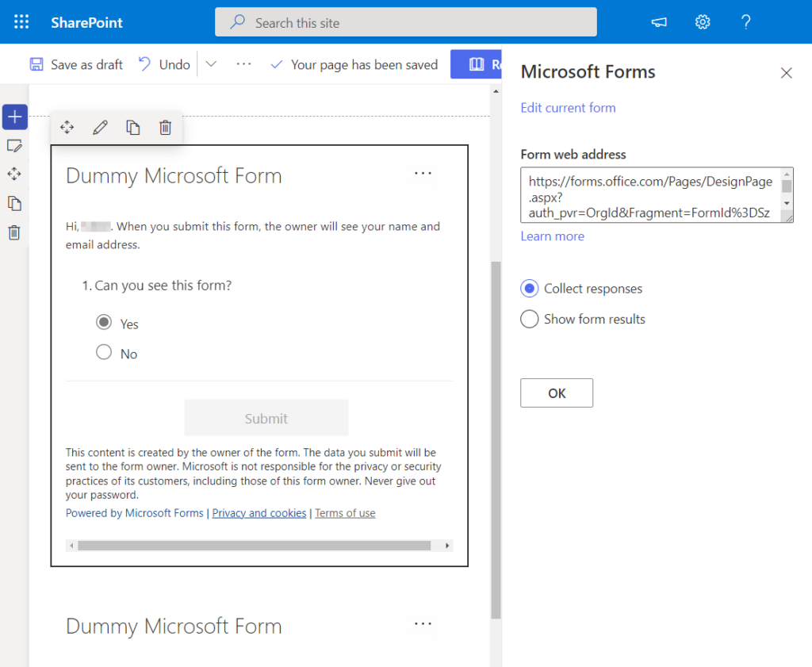This screenshot has height=667, width=812.
Task: Move web part icon in floating toolbar
Action: (67, 128)
